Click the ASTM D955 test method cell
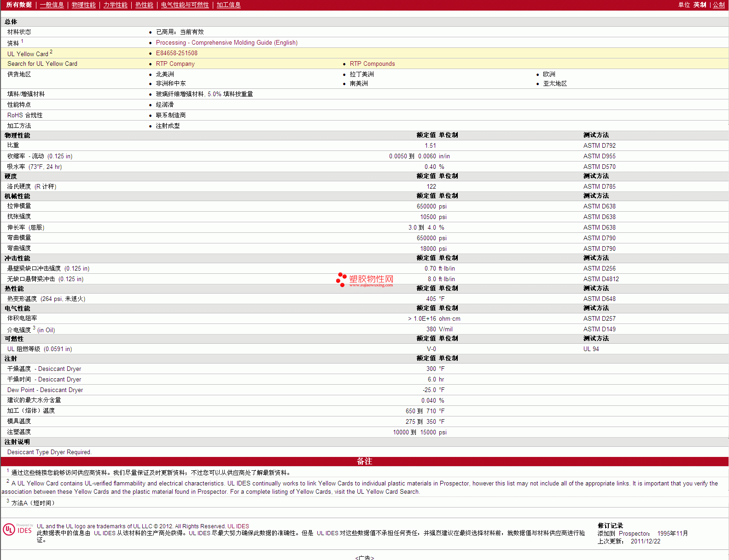Screen dimensions: 729x560 pyautogui.click(x=600, y=156)
